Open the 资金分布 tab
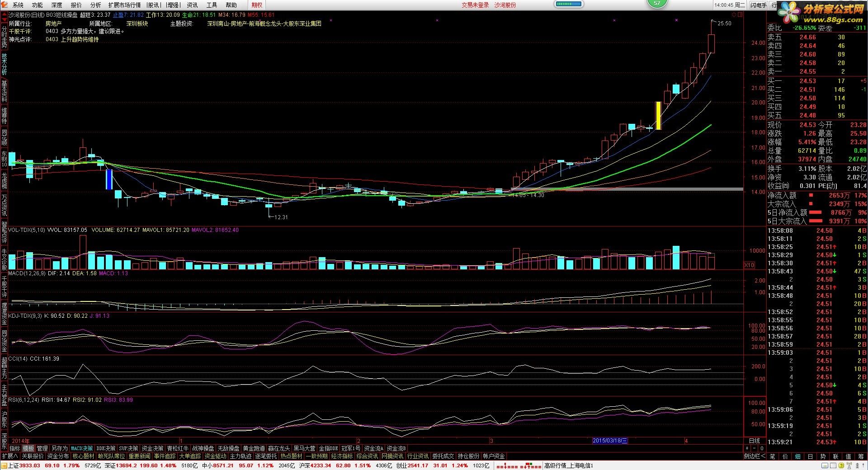 pos(58,456)
